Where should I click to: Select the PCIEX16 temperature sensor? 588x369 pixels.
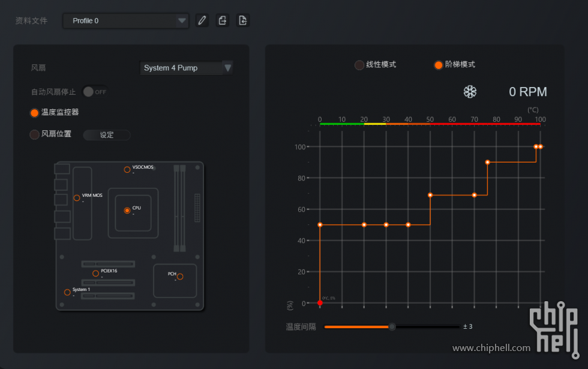click(95, 274)
